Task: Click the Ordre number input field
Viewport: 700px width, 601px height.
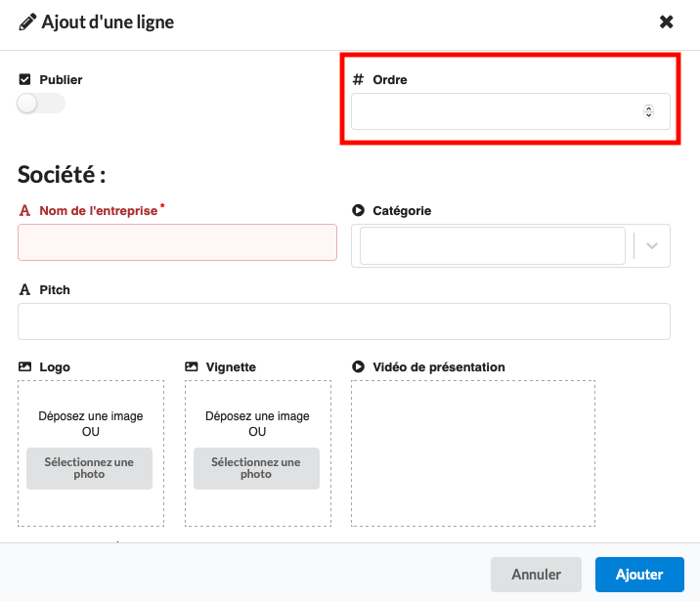Action: (494, 111)
